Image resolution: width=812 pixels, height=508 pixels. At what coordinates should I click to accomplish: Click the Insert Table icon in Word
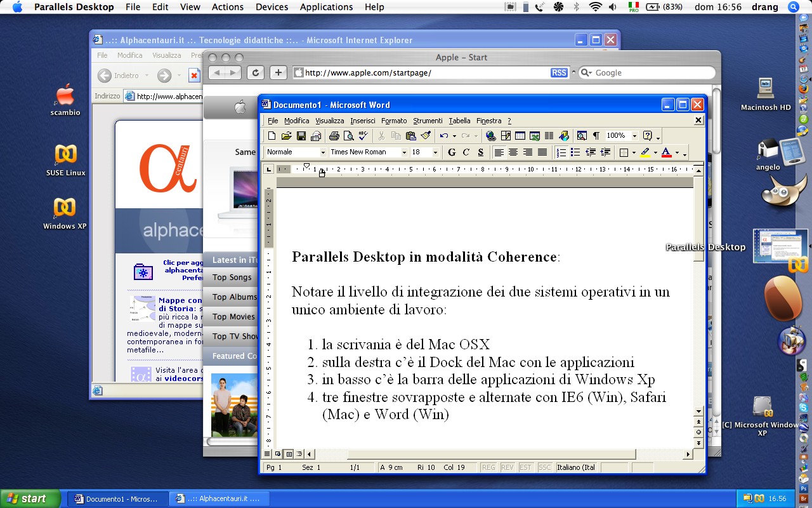(520, 136)
